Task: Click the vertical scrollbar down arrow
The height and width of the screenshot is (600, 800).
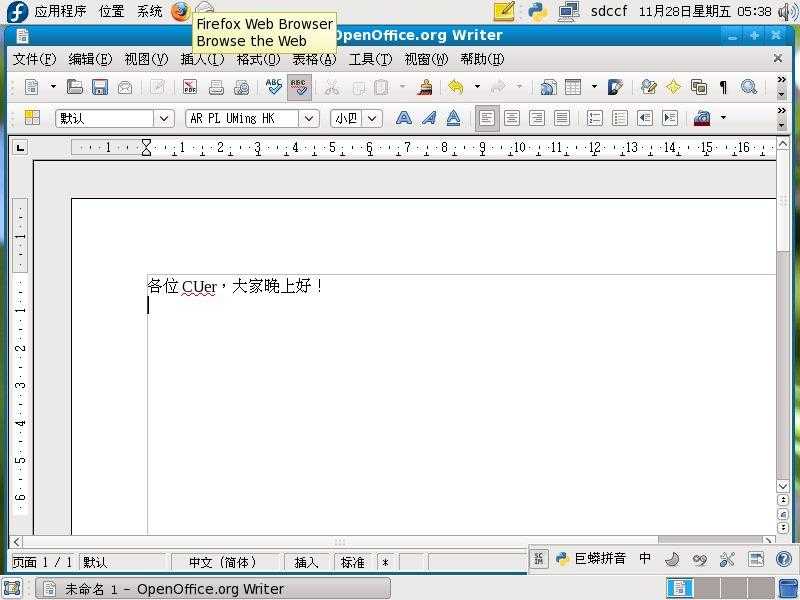Action: 783,486
